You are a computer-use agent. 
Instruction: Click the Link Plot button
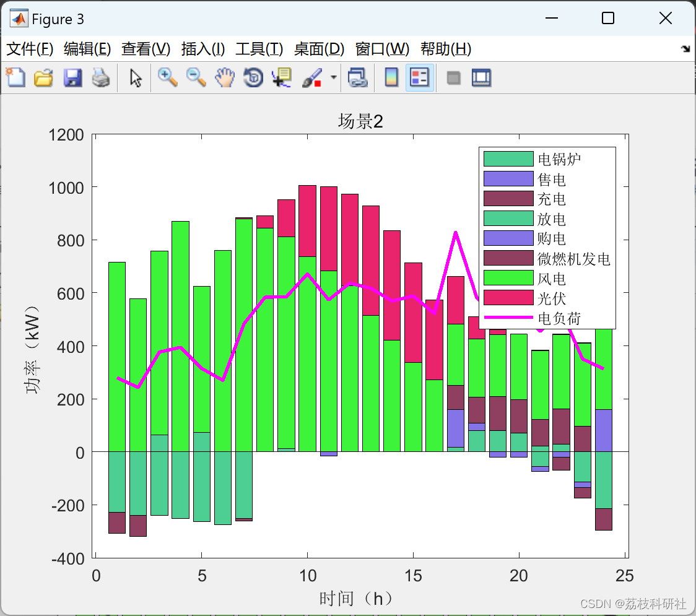point(357,77)
